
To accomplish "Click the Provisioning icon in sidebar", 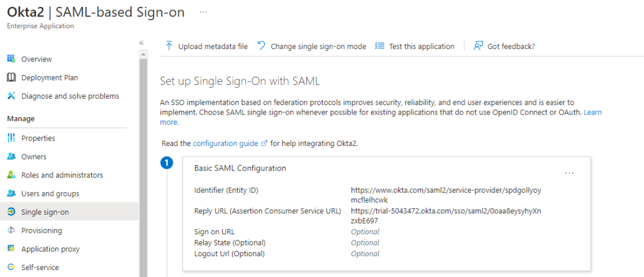I will (11, 230).
